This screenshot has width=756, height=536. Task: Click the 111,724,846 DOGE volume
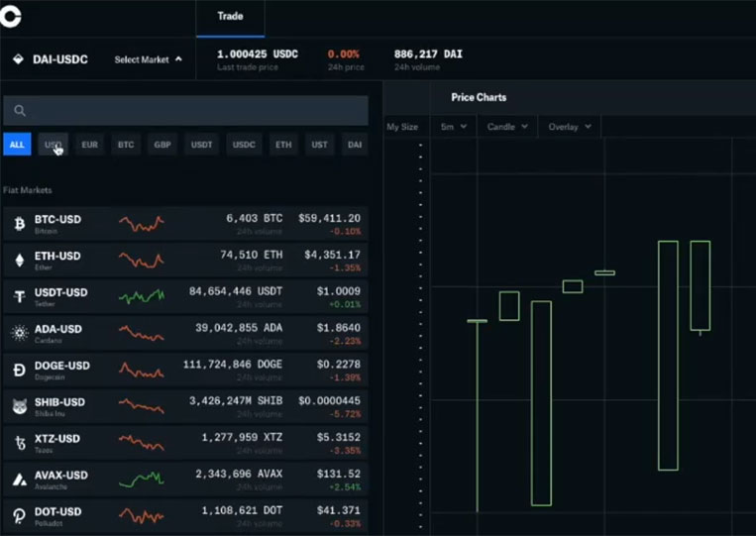point(233,365)
